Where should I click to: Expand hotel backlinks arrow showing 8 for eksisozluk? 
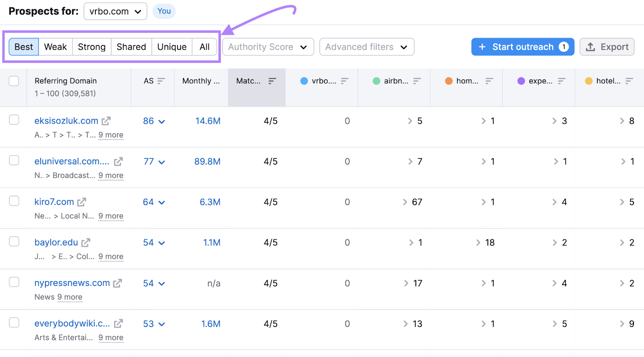point(622,121)
